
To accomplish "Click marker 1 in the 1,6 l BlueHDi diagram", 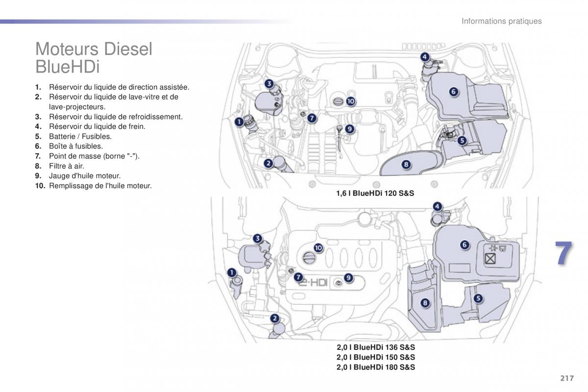I will pos(239,122).
